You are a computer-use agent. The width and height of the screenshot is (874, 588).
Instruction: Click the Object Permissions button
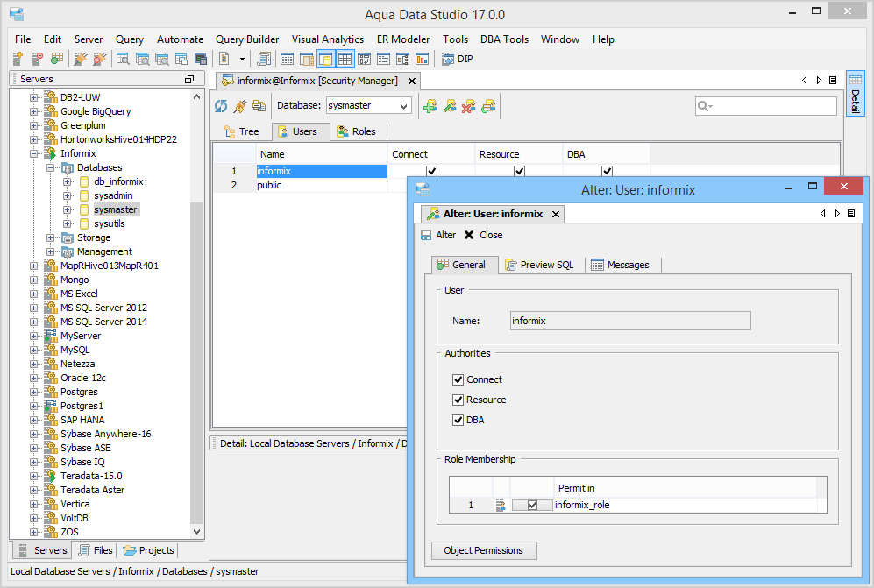click(484, 550)
